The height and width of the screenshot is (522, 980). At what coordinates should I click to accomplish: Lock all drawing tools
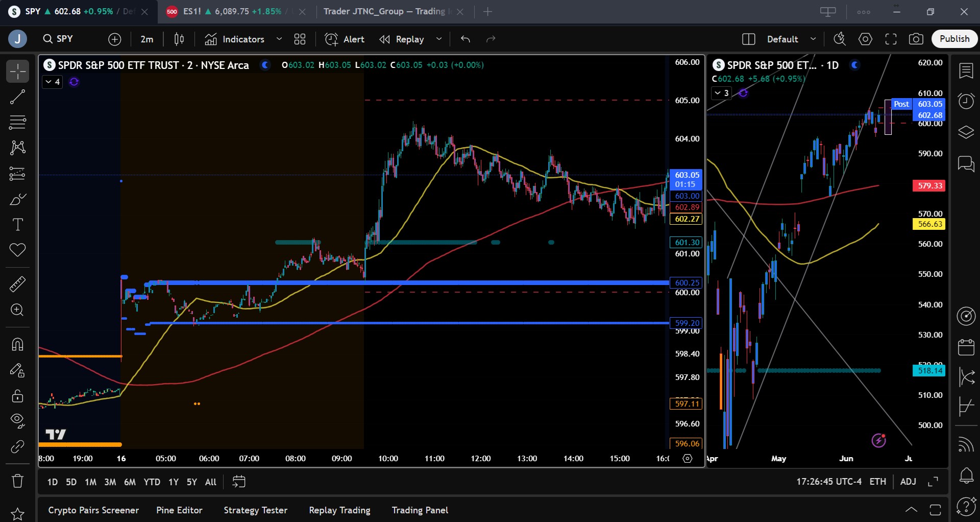point(17,395)
